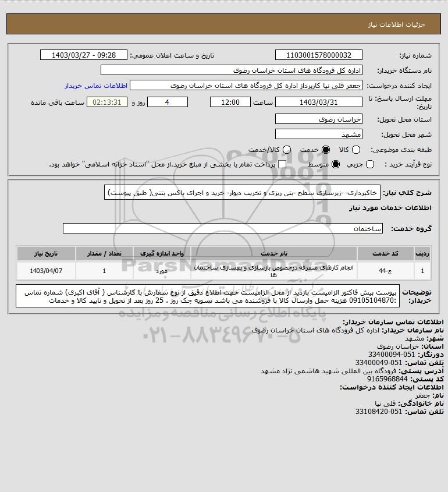Select the کالا radio button
Image resolution: width=448 pixels, height=492 pixels.
pyautogui.click(x=356, y=150)
